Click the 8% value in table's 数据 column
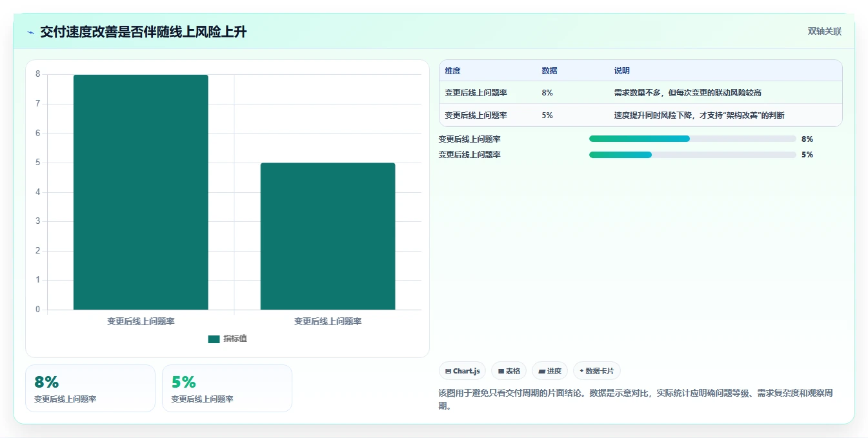Viewport: 868px width, 438px height. click(x=547, y=93)
